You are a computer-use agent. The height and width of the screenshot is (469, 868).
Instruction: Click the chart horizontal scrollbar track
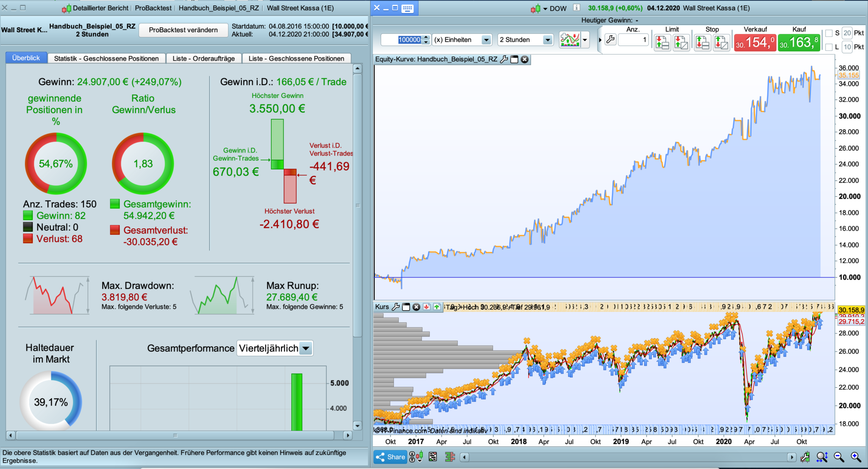(627, 457)
